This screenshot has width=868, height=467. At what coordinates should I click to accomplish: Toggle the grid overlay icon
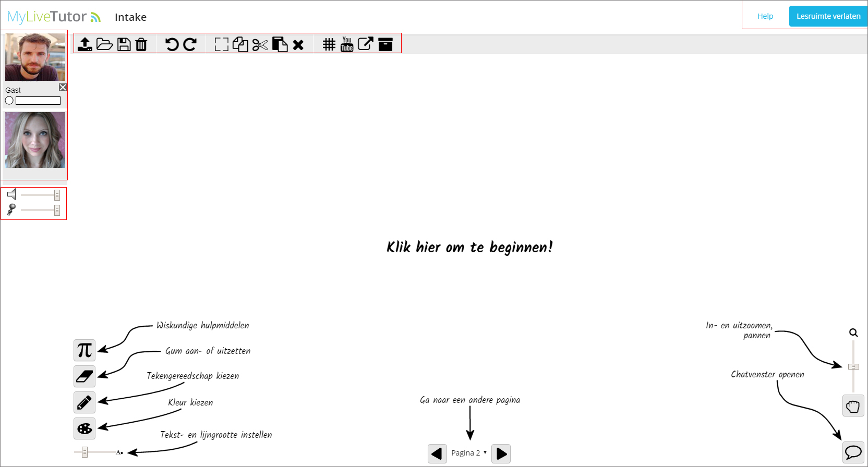(329, 44)
